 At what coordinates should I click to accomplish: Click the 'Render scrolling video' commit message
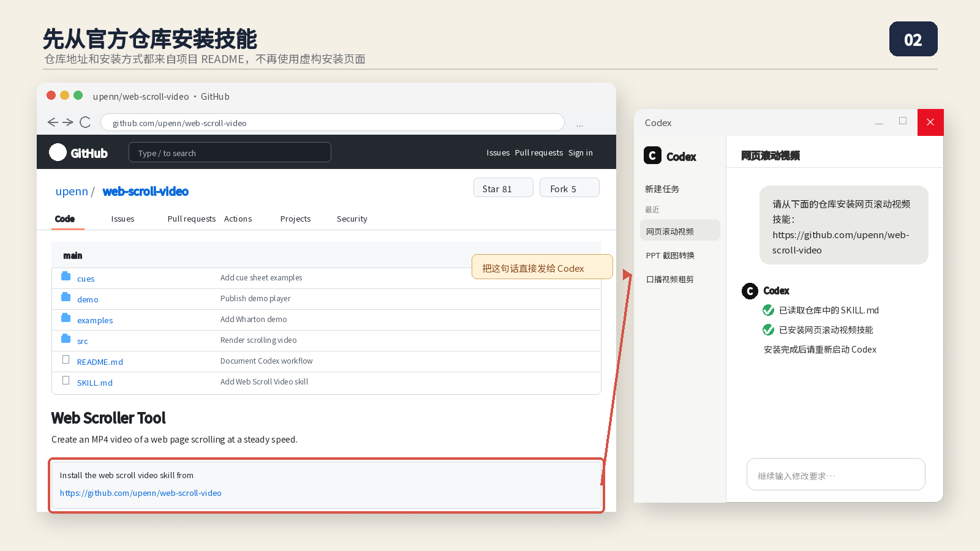click(258, 340)
